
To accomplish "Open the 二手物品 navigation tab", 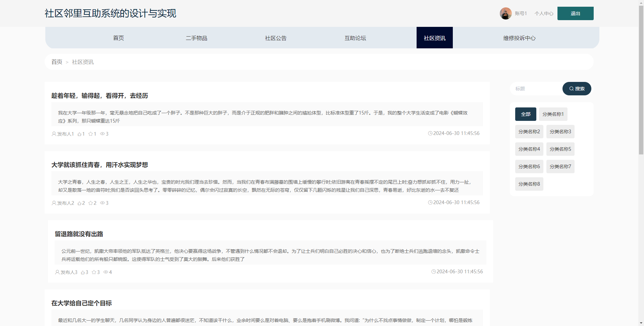I will [x=197, y=38].
